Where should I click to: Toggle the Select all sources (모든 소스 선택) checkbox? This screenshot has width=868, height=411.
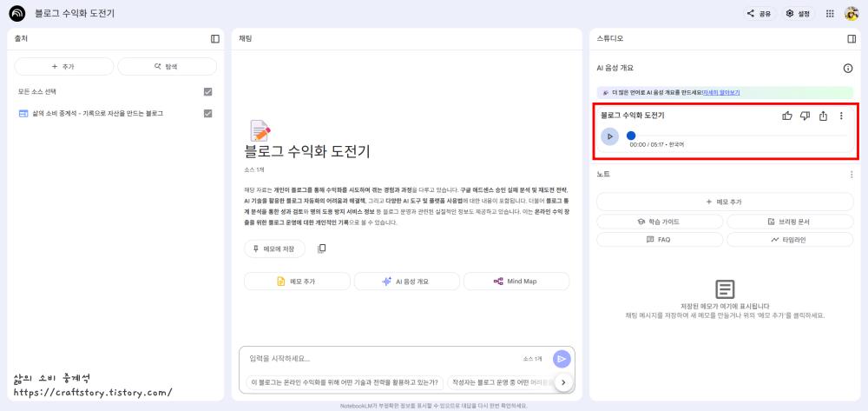[208, 92]
